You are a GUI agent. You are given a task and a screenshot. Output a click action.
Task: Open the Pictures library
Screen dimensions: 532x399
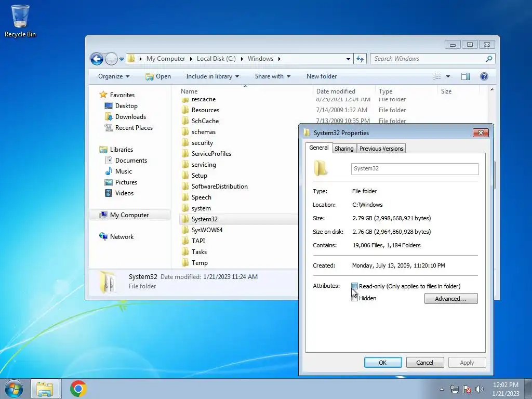[121, 182]
